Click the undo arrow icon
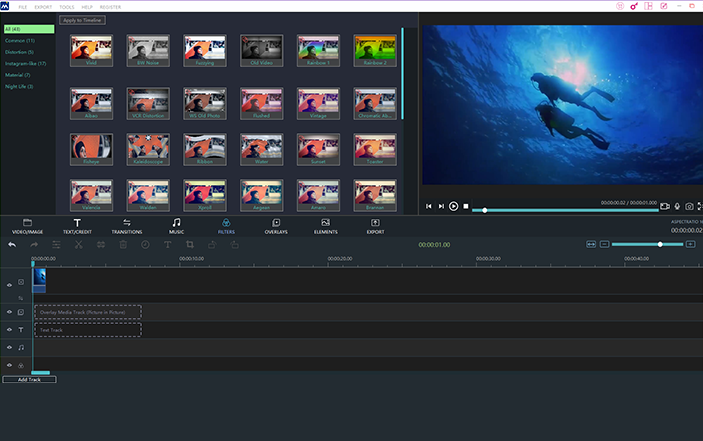The image size is (703, 441). point(12,245)
